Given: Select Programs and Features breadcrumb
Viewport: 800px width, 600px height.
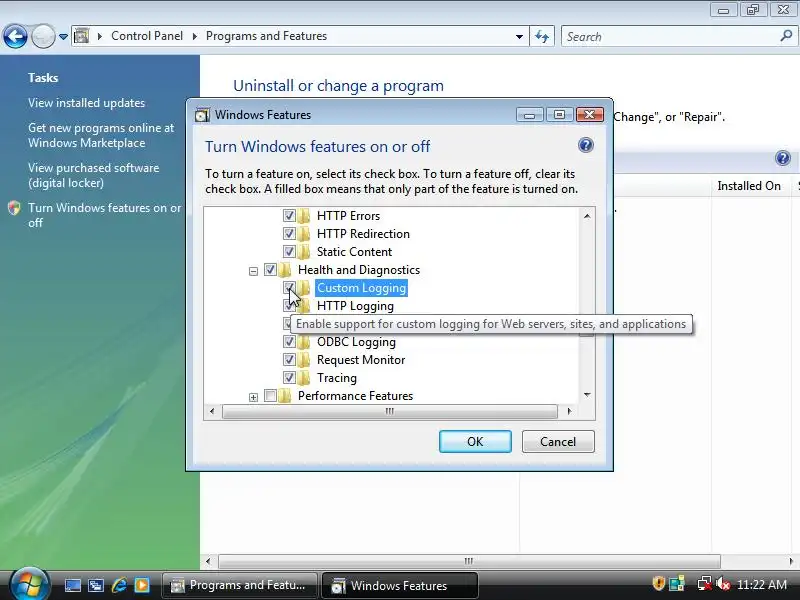Looking at the screenshot, I should click(266, 36).
